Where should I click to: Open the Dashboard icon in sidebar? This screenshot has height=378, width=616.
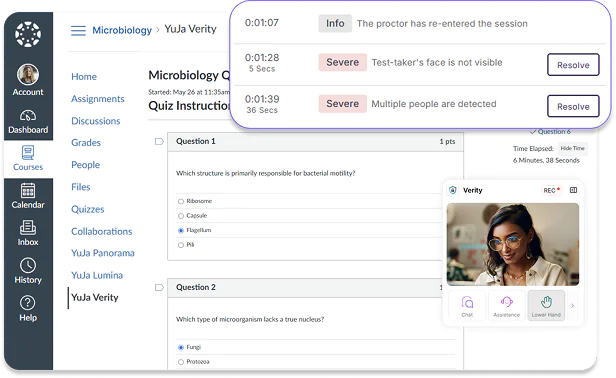click(28, 116)
